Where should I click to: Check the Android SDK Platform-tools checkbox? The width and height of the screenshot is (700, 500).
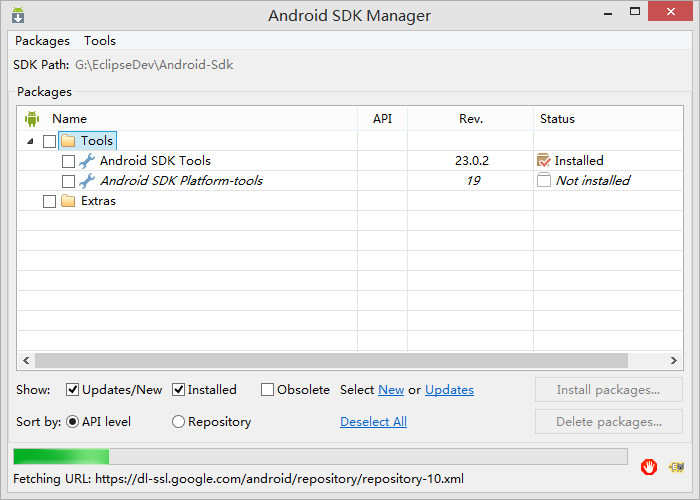click(68, 181)
